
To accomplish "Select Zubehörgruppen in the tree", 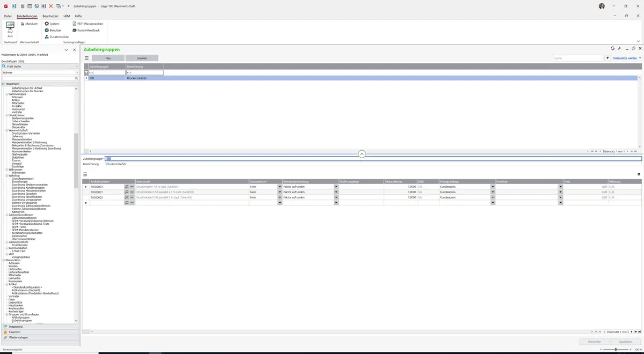I will click(21, 320).
